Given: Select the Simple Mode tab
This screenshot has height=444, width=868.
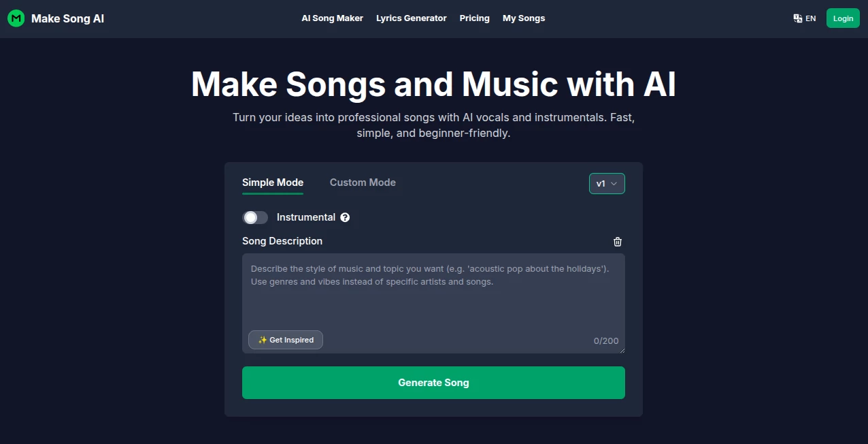Looking at the screenshot, I should [272, 183].
